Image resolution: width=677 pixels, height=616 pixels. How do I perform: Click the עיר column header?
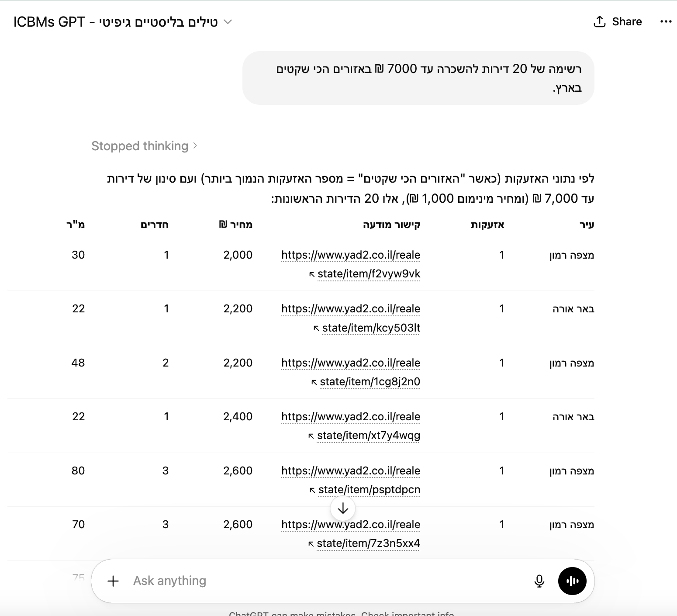[587, 225]
